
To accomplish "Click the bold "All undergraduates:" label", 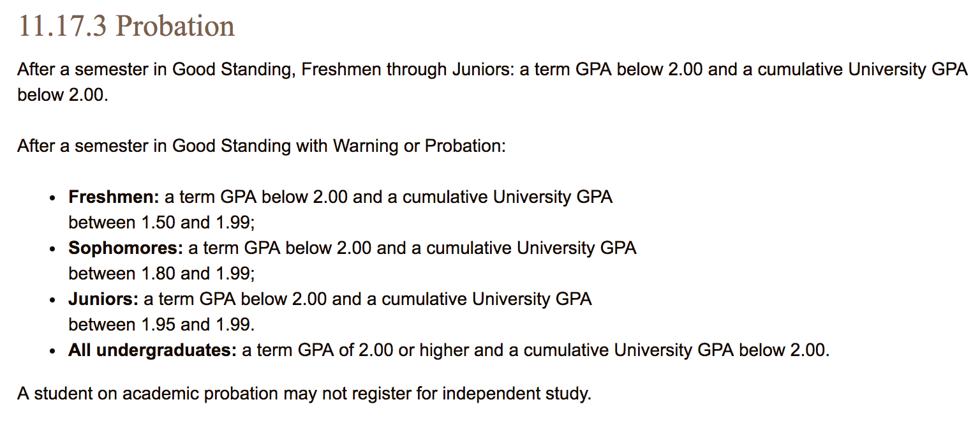I will pos(152,350).
